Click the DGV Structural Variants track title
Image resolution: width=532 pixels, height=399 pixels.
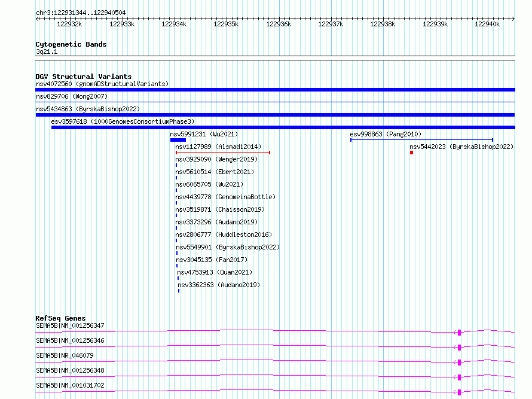point(84,77)
